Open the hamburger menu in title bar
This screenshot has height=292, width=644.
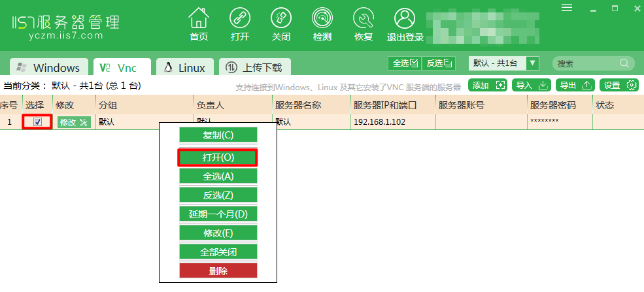click(567, 7)
